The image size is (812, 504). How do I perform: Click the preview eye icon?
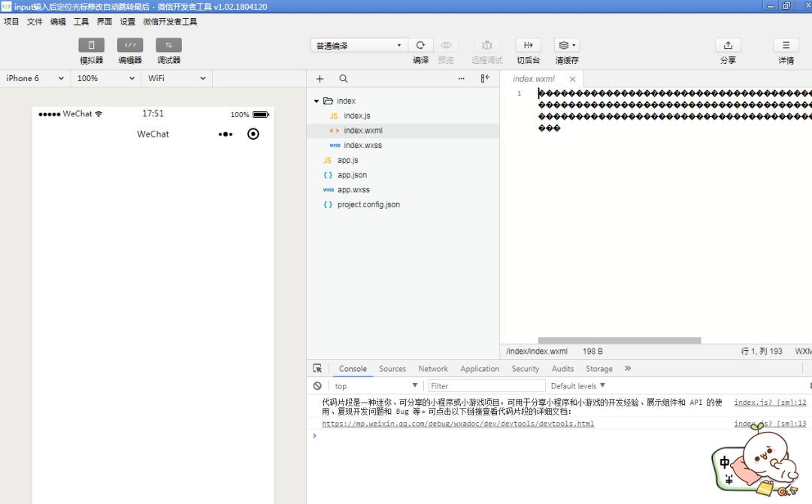click(446, 45)
